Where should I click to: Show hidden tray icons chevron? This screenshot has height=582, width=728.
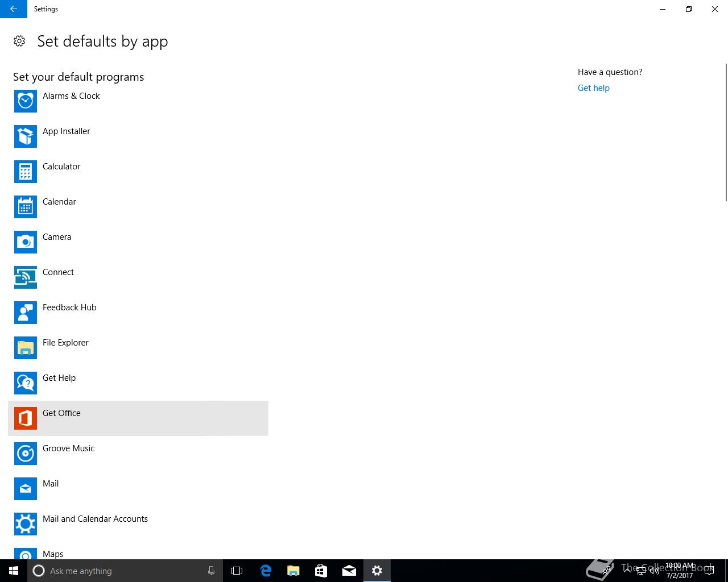point(627,571)
